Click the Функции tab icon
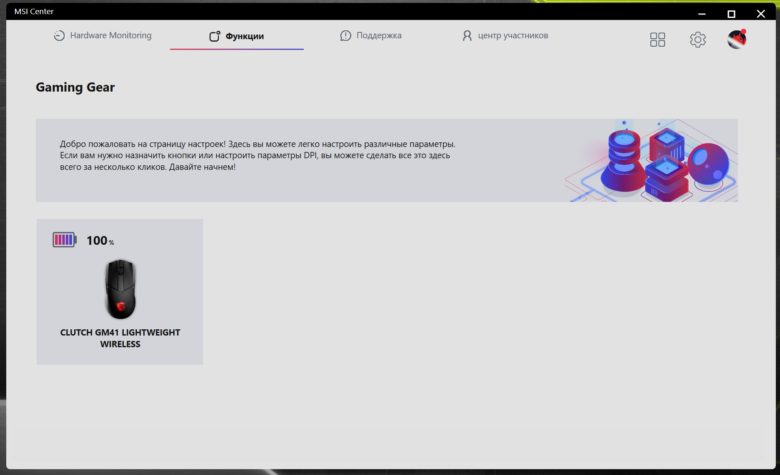Image resolution: width=780 pixels, height=475 pixels. (214, 36)
